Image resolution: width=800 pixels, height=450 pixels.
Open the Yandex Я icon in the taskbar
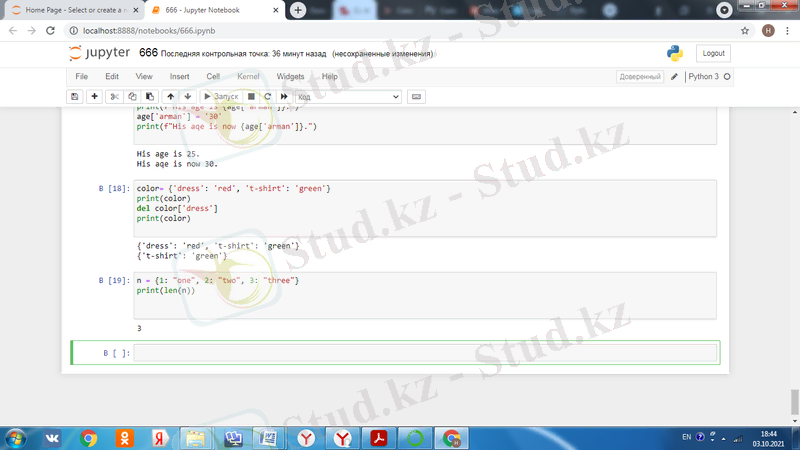click(x=160, y=438)
